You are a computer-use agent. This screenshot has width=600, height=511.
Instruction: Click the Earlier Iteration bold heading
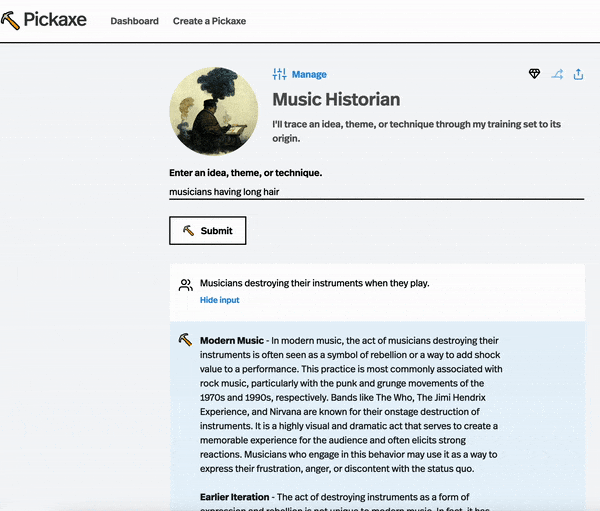[x=235, y=497]
